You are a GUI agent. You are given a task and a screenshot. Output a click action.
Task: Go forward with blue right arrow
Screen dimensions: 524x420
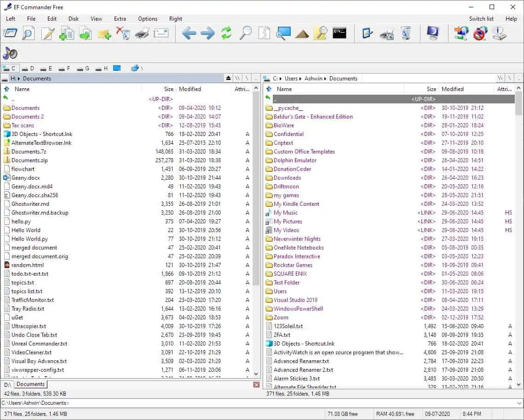(x=208, y=33)
